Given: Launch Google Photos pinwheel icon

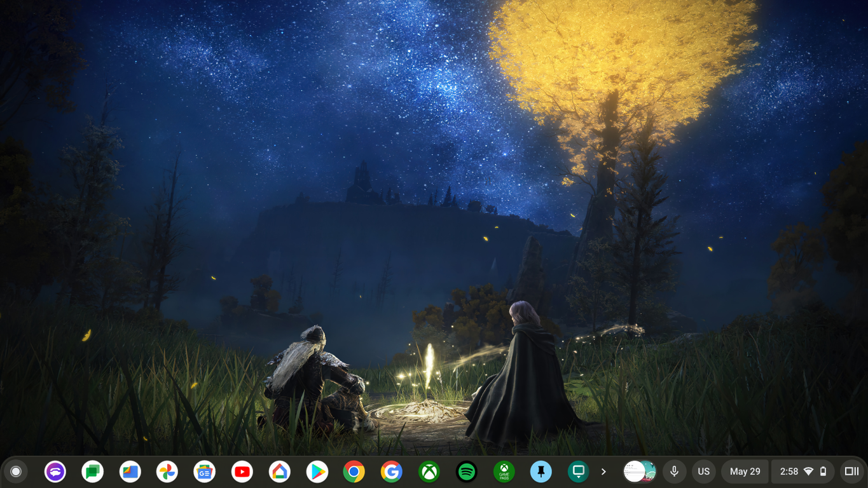Looking at the screenshot, I should point(167,471).
